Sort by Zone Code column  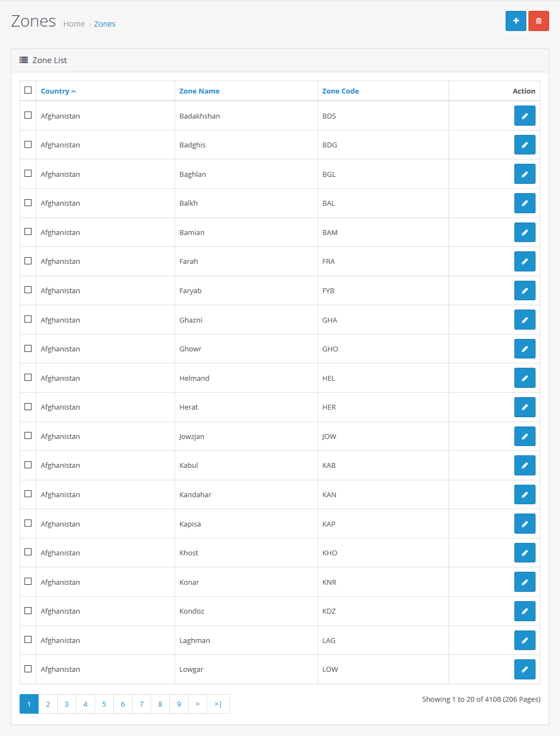[x=340, y=91]
